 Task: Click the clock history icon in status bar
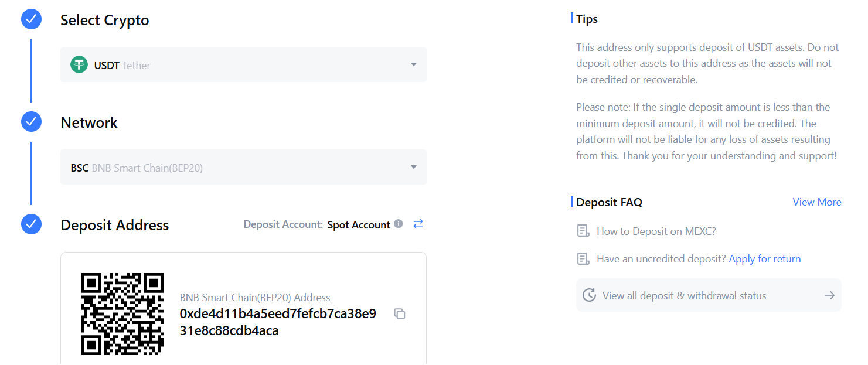tap(589, 295)
